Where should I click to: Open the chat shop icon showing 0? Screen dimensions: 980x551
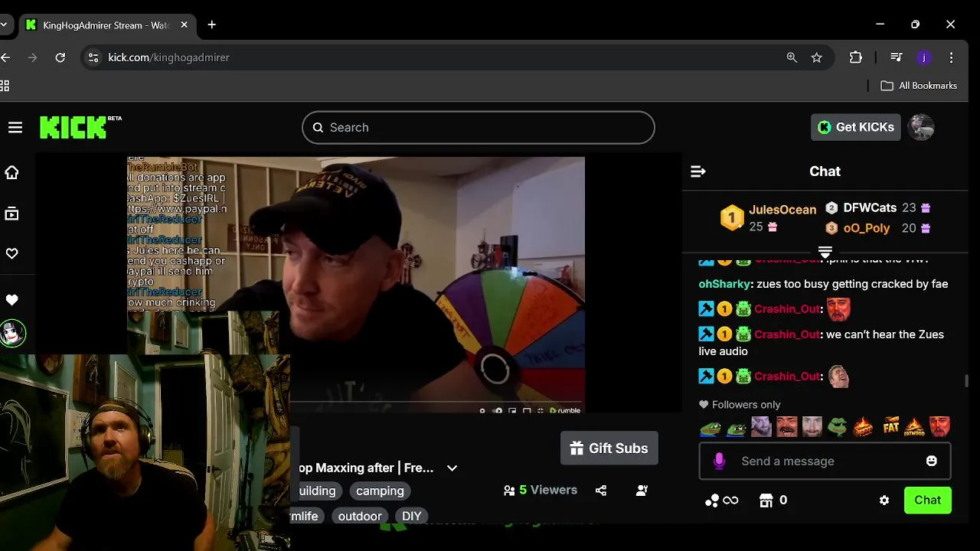pos(773,500)
